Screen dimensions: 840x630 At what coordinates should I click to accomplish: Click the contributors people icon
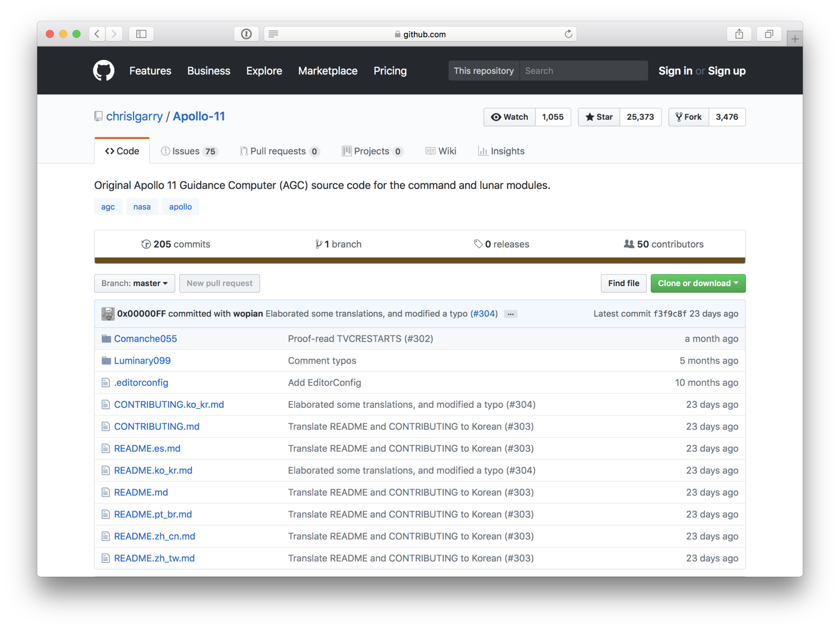[x=629, y=244]
